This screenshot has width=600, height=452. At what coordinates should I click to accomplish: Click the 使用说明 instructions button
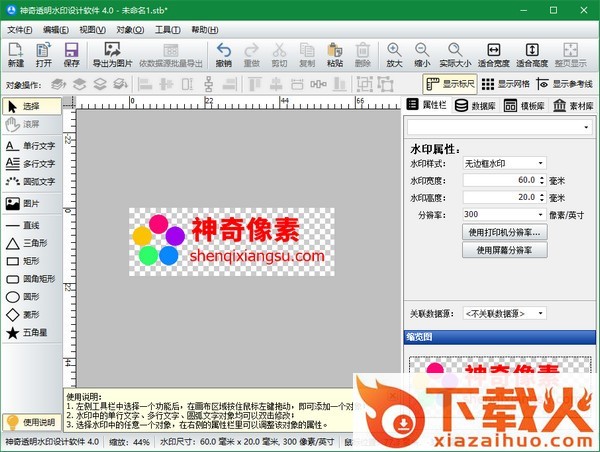[31, 423]
